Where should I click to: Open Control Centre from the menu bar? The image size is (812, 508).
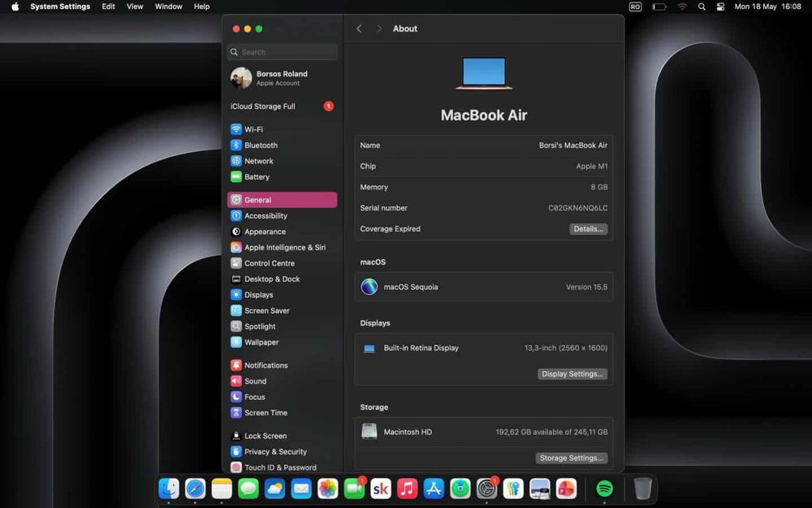pyautogui.click(x=720, y=7)
